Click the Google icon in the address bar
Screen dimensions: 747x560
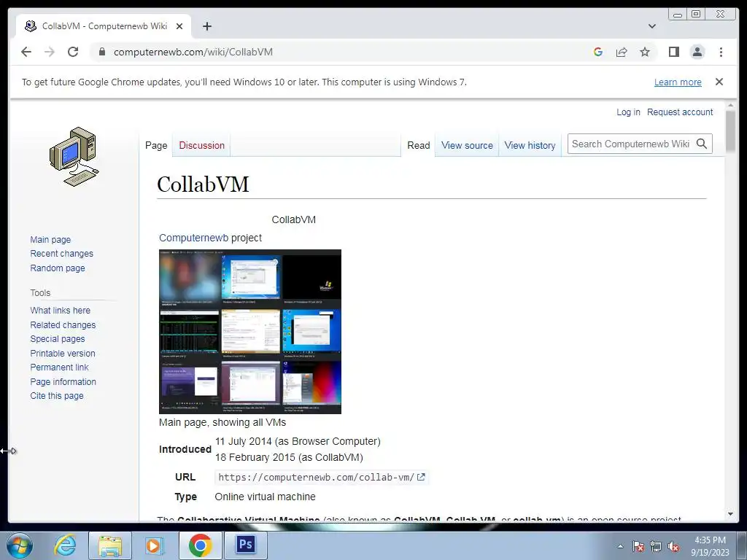598,52
